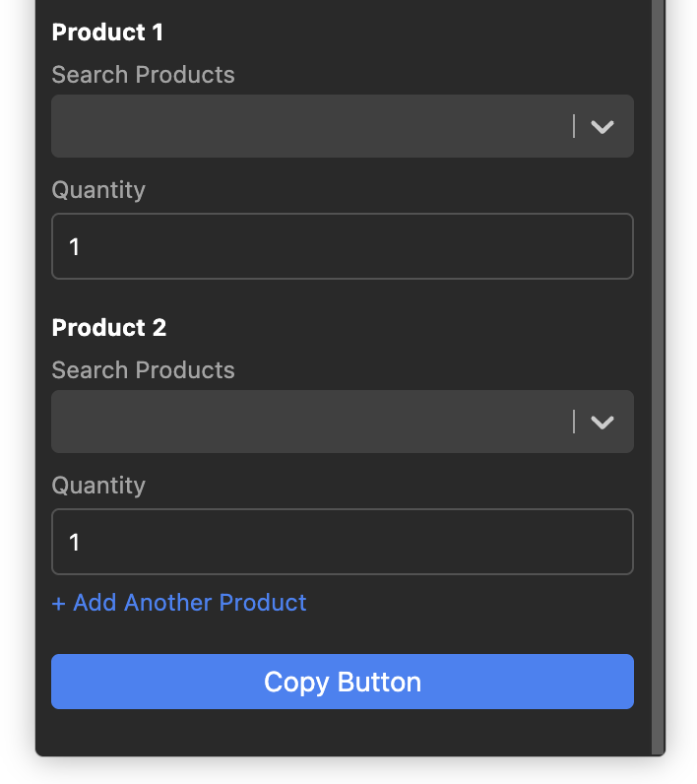Screen dimensions: 697x784
Task: Focus the Product 1 Quantity field
Action: 342,246
